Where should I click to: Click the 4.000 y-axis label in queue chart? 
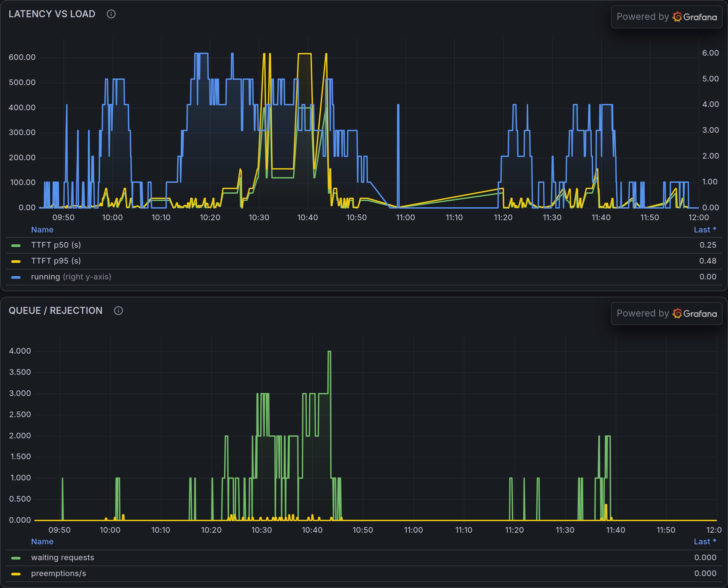(20, 351)
